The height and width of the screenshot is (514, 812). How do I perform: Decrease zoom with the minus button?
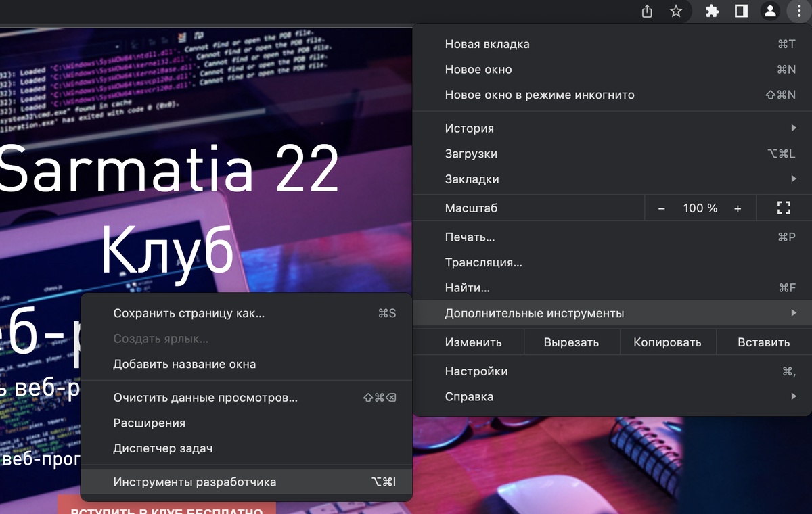(661, 208)
